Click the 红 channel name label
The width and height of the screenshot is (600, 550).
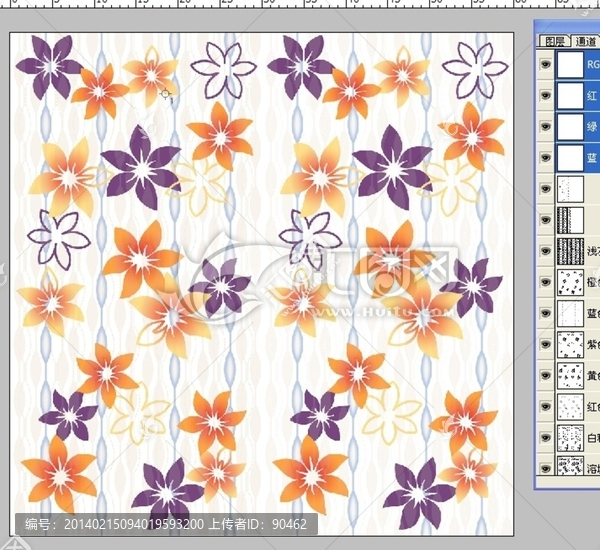tap(592, 95)
